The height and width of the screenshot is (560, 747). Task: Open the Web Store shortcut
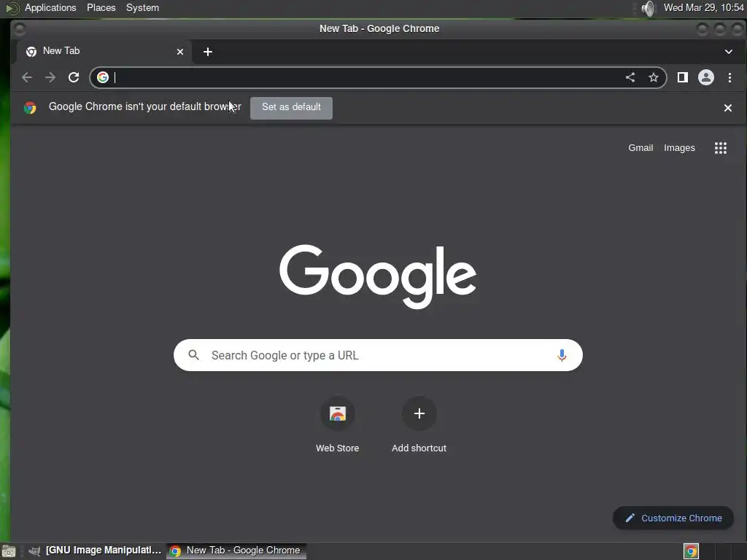click(x=337, y=425)
